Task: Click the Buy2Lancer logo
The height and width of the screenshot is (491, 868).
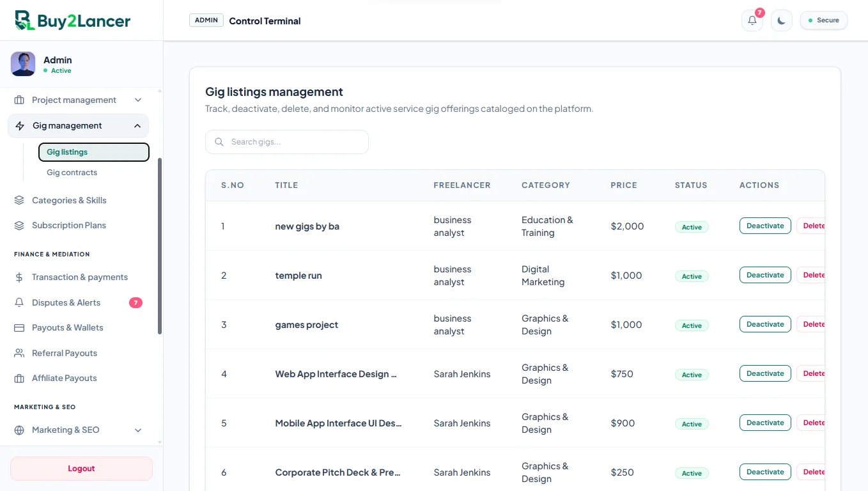Action: coord(73,20)
